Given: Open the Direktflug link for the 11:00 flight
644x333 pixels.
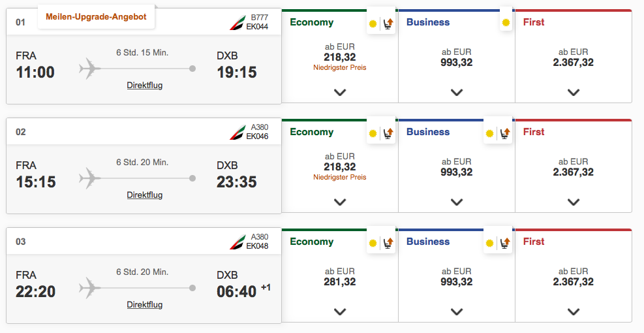Looking at the screenshot, I should 144,86.
